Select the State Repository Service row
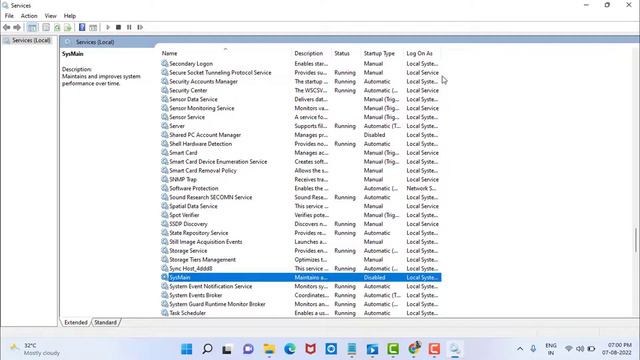Viewport: 640px width, 360px height. click(300, 233)
